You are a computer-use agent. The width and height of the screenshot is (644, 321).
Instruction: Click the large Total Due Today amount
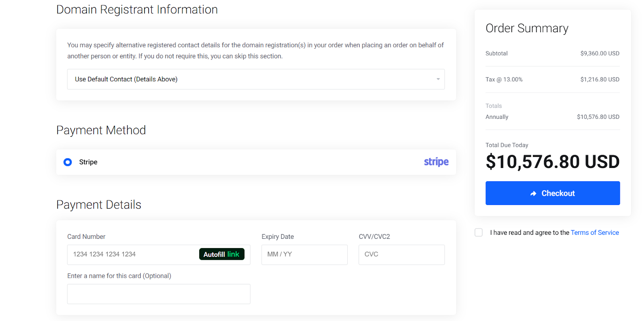coord(553,162)
